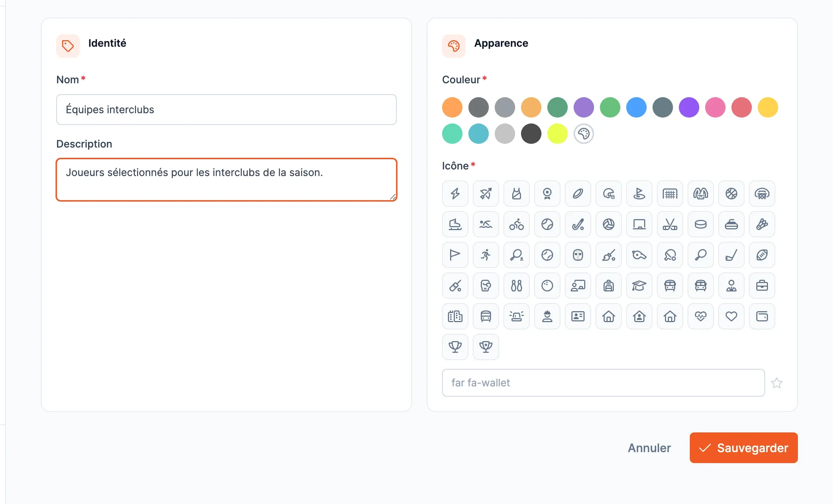Cancel with the Annuler link
The height and width of the screenshot is (504, 833).
pyautogui.click(x=649, y=448)
